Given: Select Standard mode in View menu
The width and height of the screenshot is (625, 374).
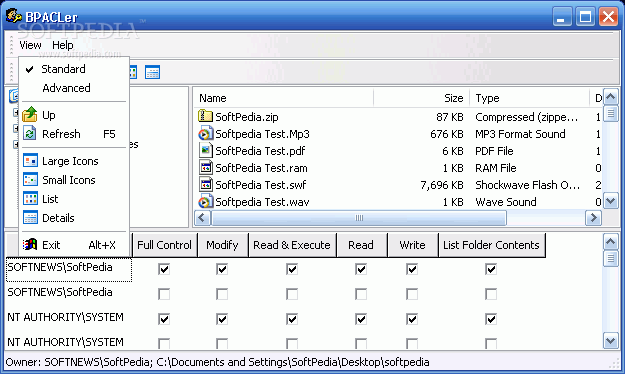Looking at the screenshot, I should (74, 69).
